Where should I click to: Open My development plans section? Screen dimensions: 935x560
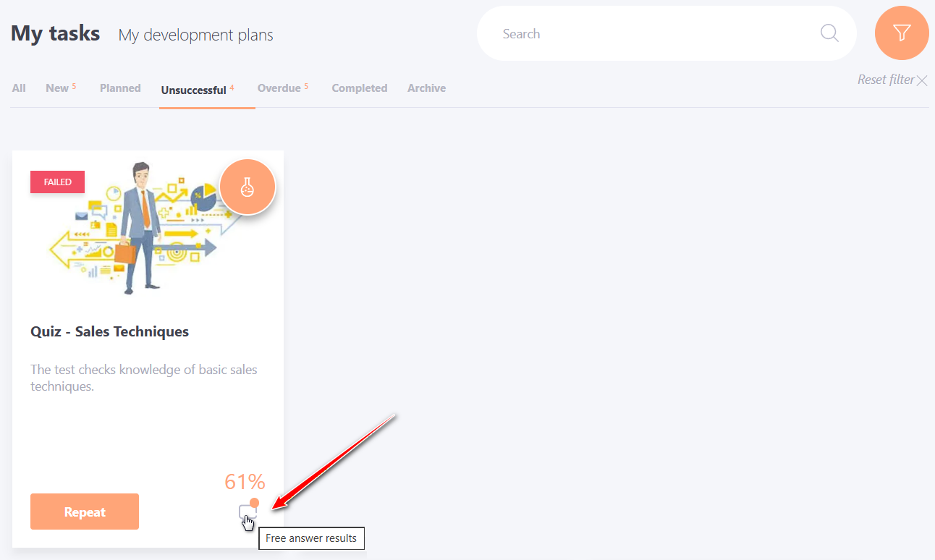point(195,35)
